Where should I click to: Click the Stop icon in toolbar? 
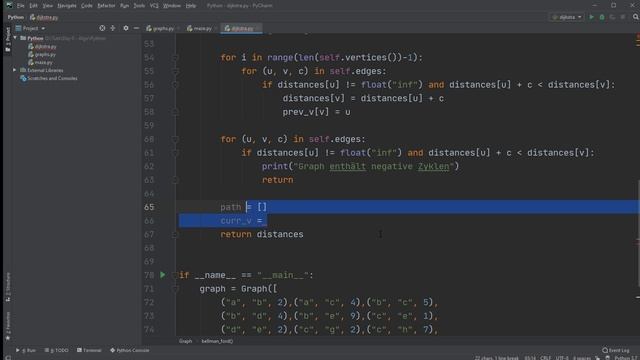[623, 17]
